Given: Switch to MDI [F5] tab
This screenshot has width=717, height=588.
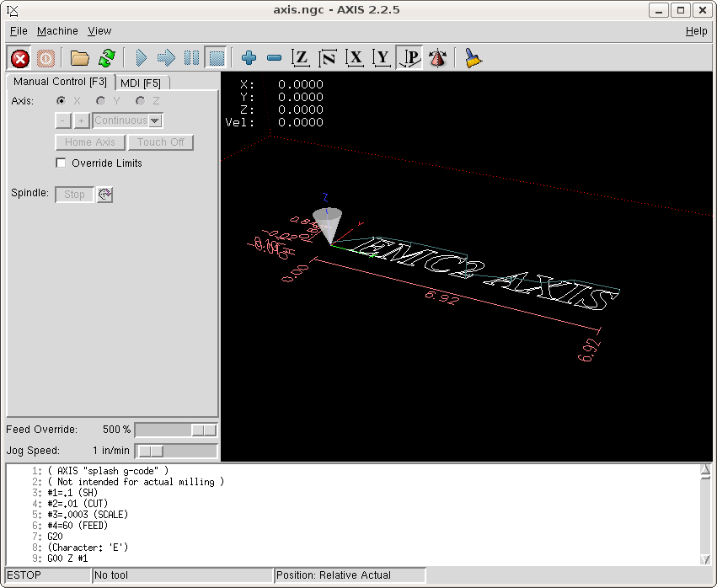Looking at the screenshot, I should point(141,83).
